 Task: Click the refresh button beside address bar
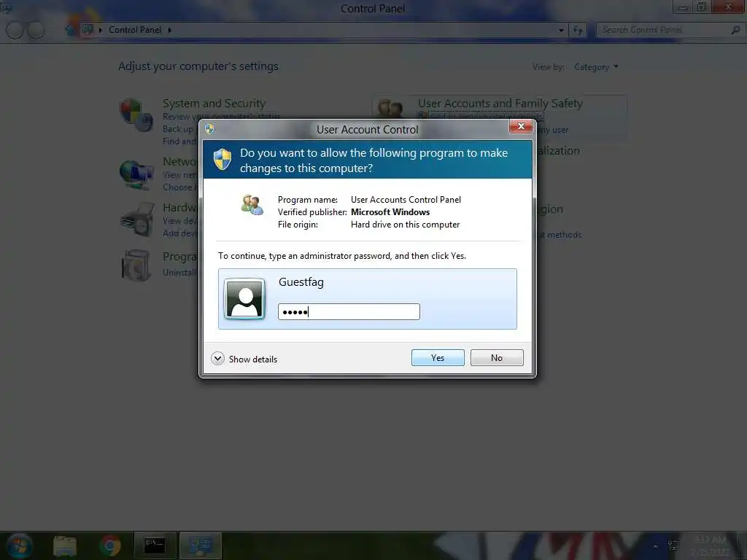578,31
